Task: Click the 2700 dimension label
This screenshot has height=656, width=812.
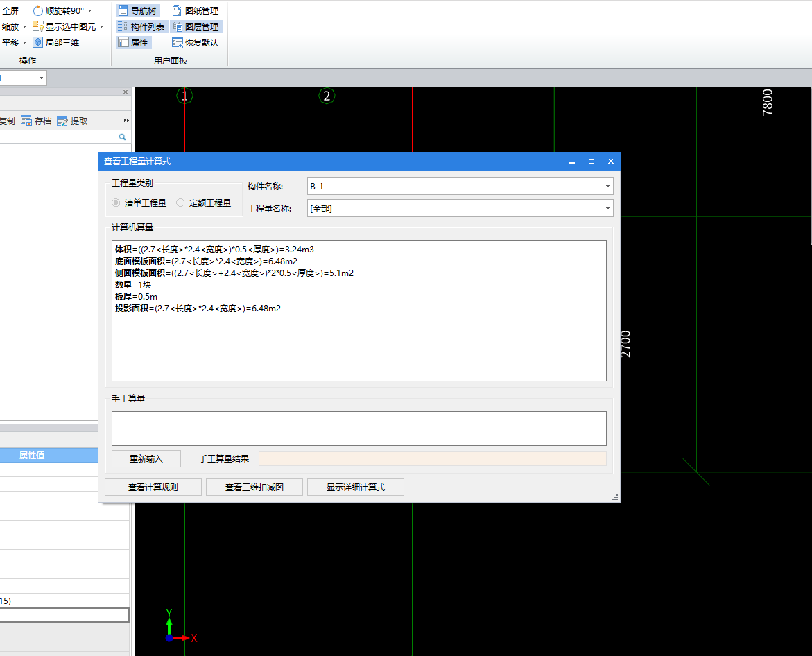Action: tap(626, 344)
